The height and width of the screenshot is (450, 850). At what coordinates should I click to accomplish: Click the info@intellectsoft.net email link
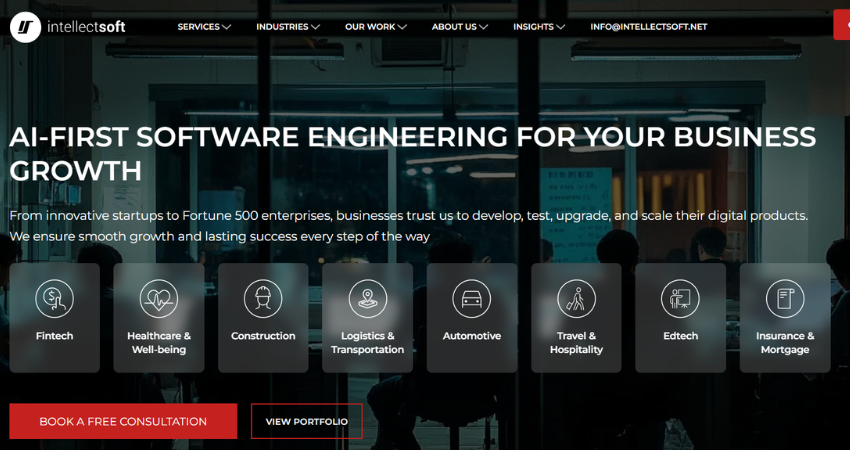(x=648, y=27)
